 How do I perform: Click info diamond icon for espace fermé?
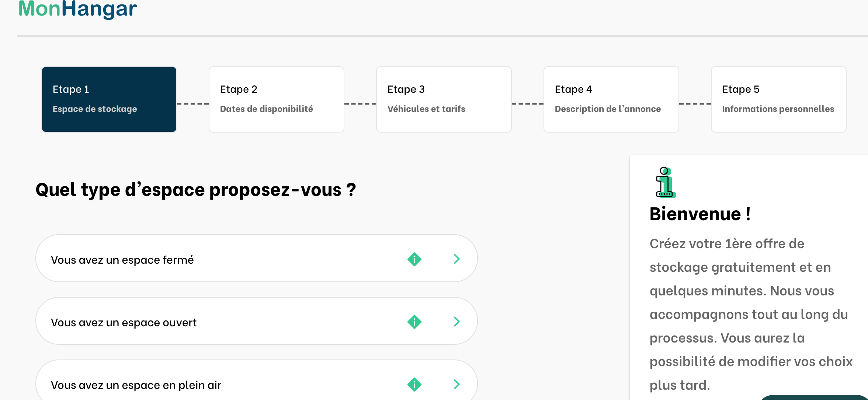(414, 259)
